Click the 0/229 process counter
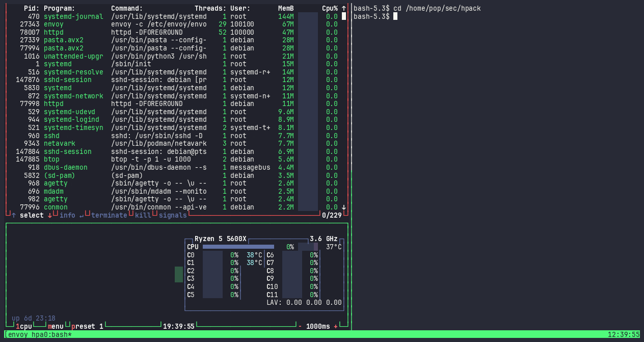 [332, 215]
